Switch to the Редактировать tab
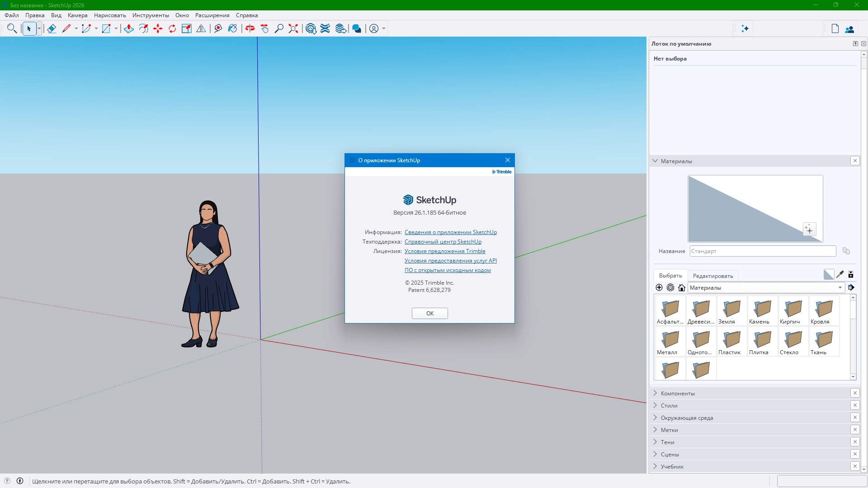The image size is (868, 488). 713,276
